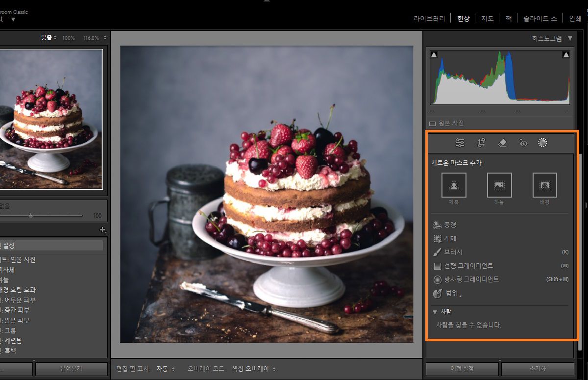This screenshot has height=380, width=588.
Task: Select the '인물 사진' preset row
Action: tap(51, 259)
